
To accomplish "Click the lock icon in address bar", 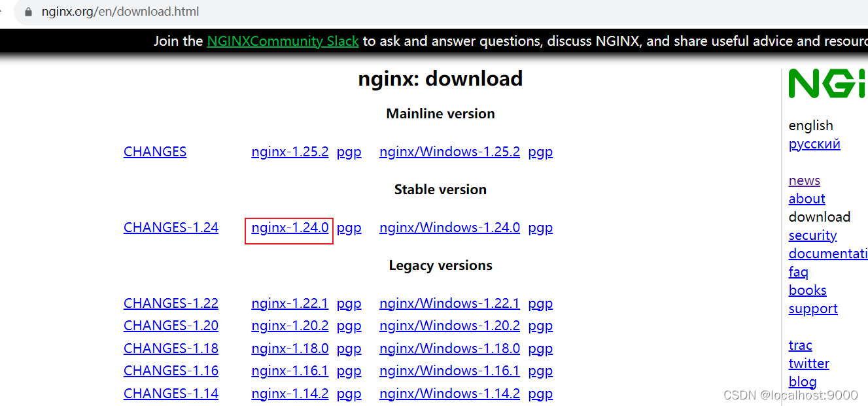I will pyautogui.click(x=28, y=12).
